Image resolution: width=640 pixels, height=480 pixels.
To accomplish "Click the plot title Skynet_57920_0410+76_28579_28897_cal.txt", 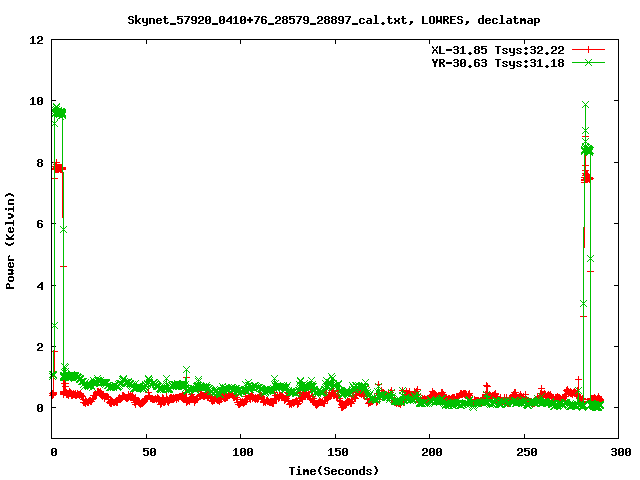I will pos(333,20).
